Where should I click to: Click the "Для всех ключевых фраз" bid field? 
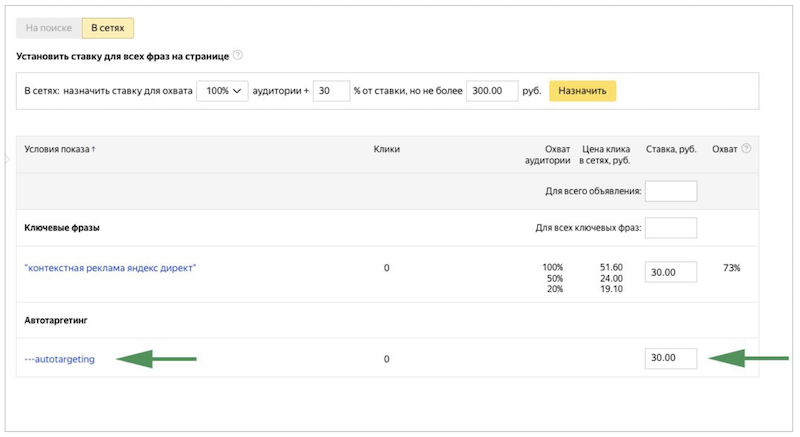[671, 228]
